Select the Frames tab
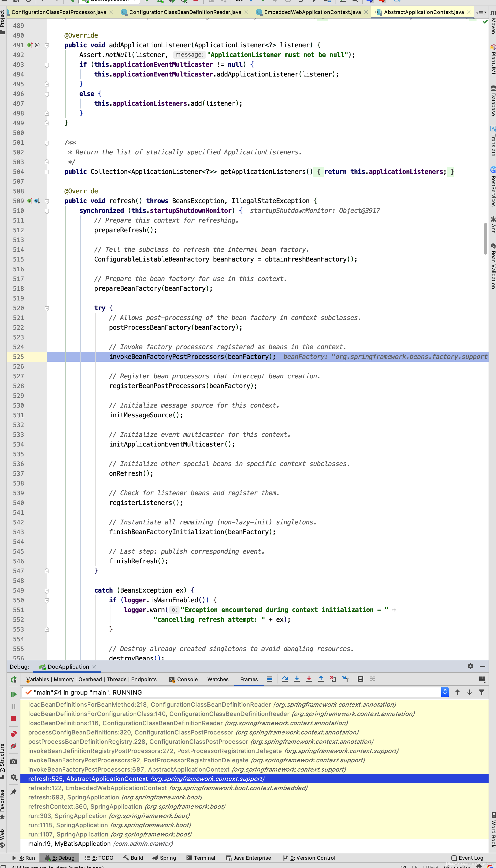 coord(249,680)
